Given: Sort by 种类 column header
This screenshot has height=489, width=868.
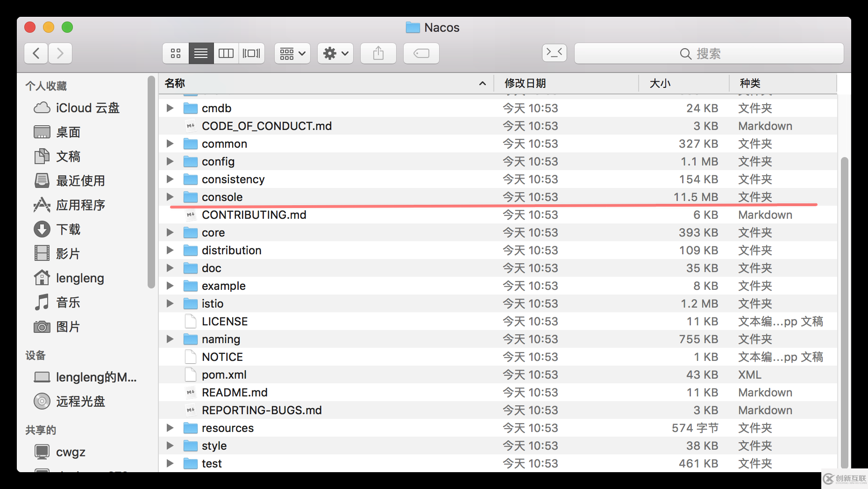Looking at the screenshot, I should click(783, 83).
